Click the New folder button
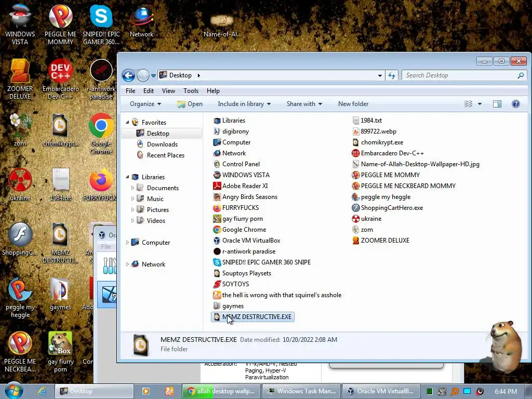This screenshot has height=399, width=532. (353, 104)
